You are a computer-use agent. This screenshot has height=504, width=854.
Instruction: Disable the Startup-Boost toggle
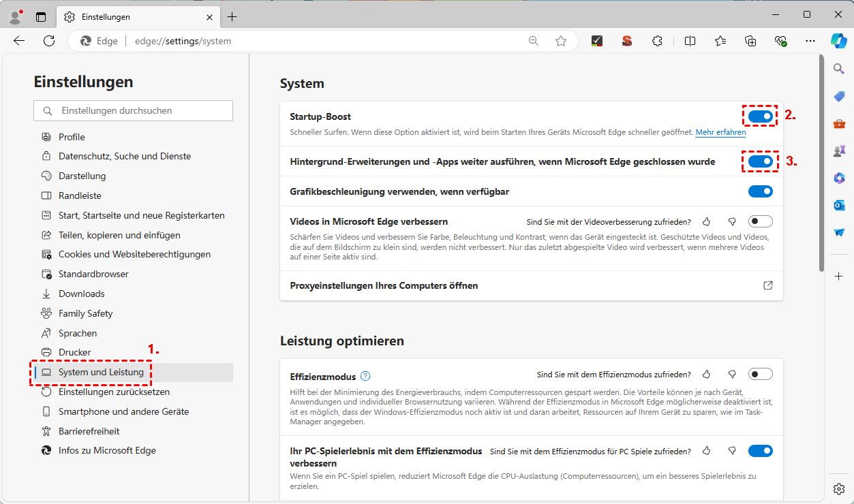[x=760, y=116]
